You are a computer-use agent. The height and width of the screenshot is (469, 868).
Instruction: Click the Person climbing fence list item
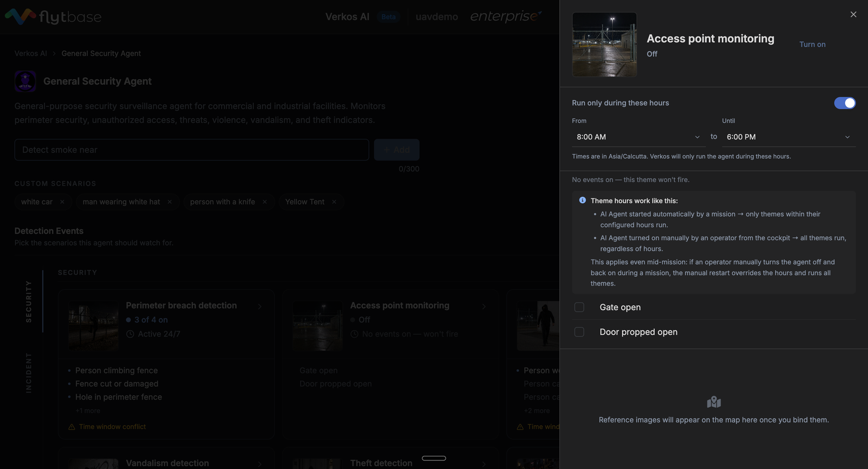click(x=117, y=371)
